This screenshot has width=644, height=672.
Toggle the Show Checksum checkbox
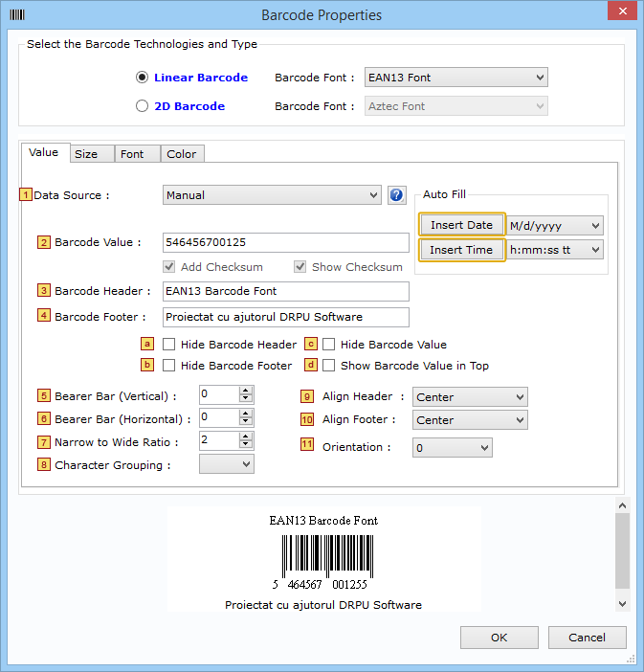pyautogui.click(x=300, y=267)
